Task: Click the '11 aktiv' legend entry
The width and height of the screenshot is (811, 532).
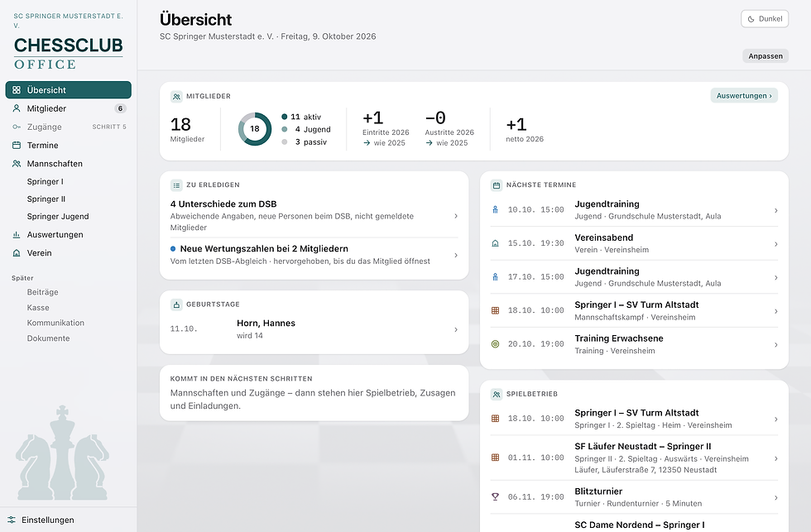Action: [x=301, y=117]
